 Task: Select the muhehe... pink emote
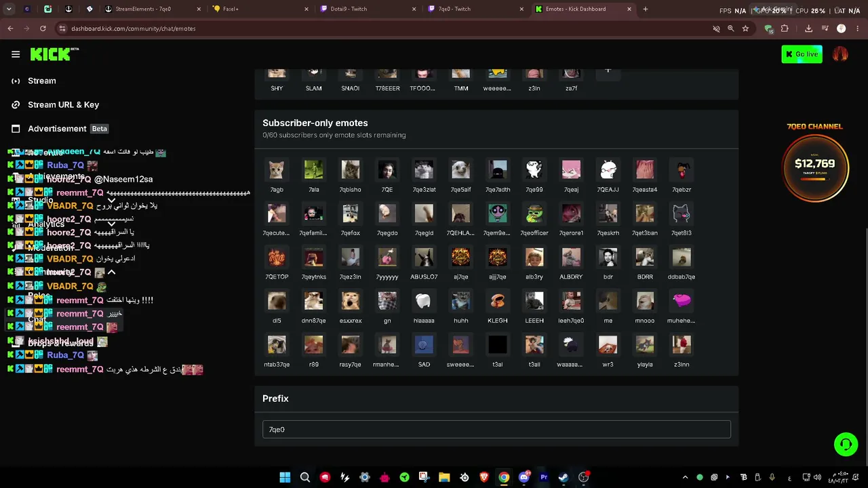(682, 301)
